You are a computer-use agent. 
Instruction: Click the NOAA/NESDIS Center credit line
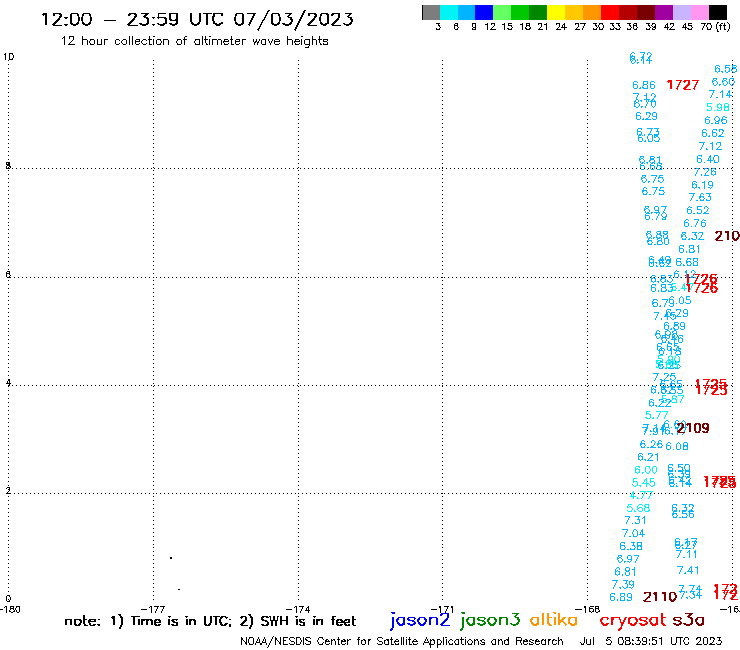coord(402,641)
